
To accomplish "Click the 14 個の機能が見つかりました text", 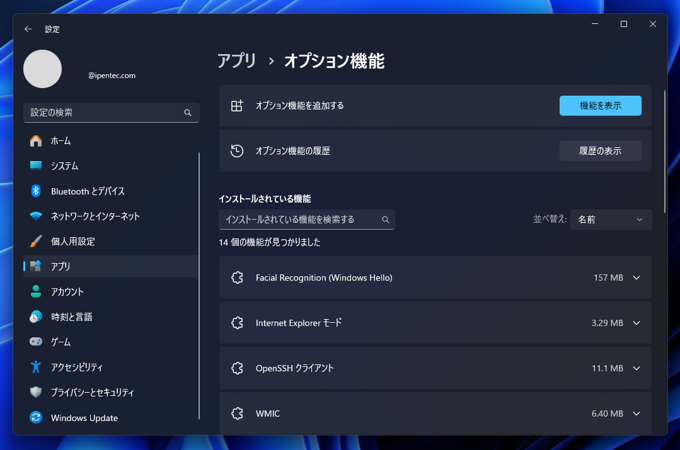I will (269, 242).
